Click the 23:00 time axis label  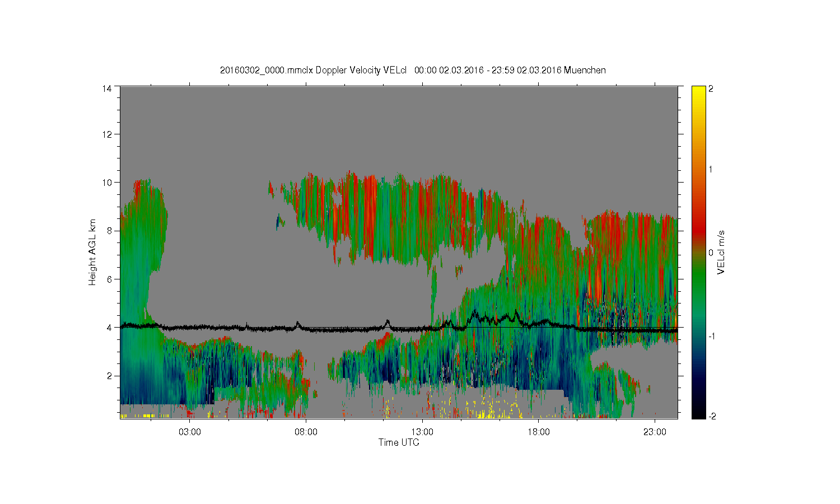click(x=655, y=432)
